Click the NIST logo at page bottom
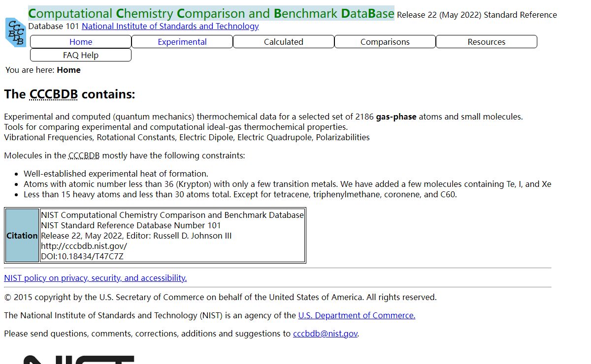591x364 pixels. coord(79,360)
